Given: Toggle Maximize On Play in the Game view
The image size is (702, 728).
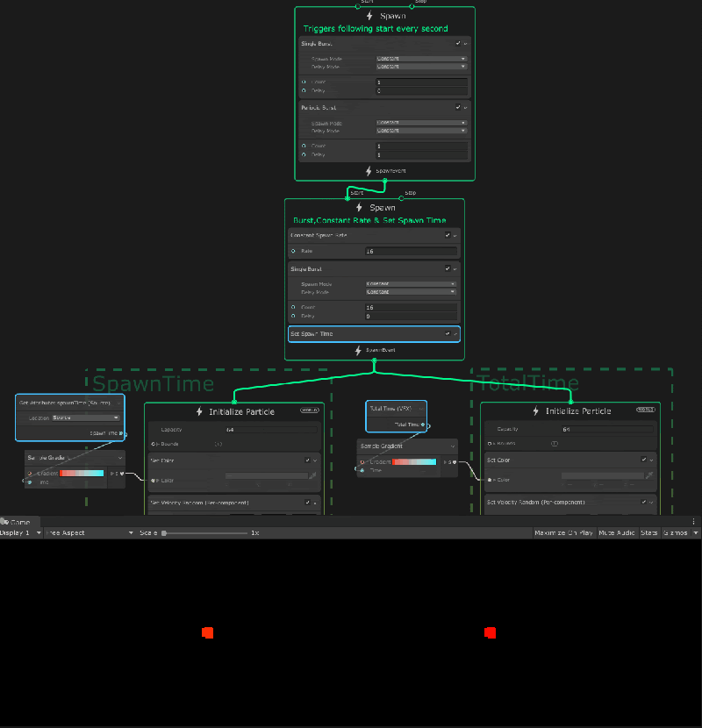Looking at the screenshot, I should (563, 532).
